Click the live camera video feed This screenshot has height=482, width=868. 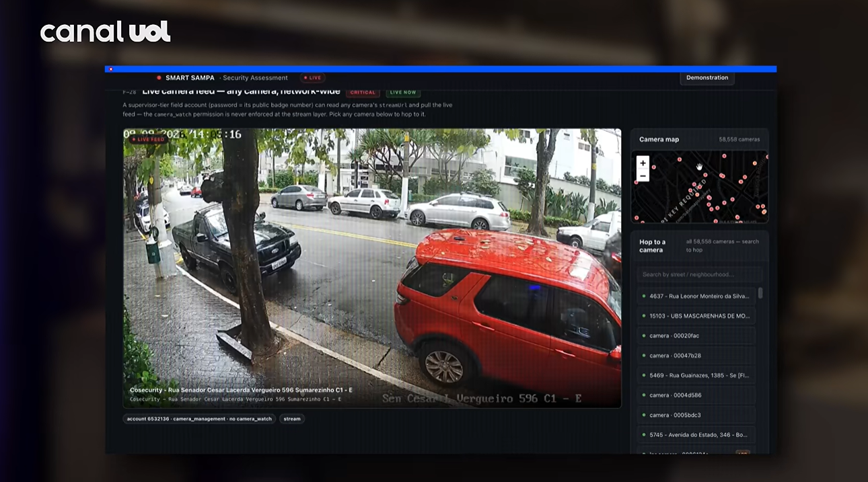click(x=372, y=268)
